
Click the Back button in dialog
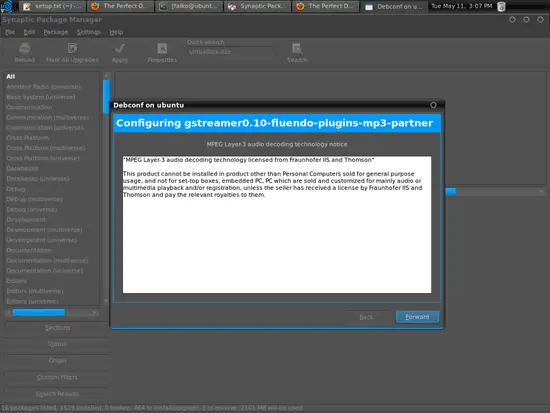[366, 317]
